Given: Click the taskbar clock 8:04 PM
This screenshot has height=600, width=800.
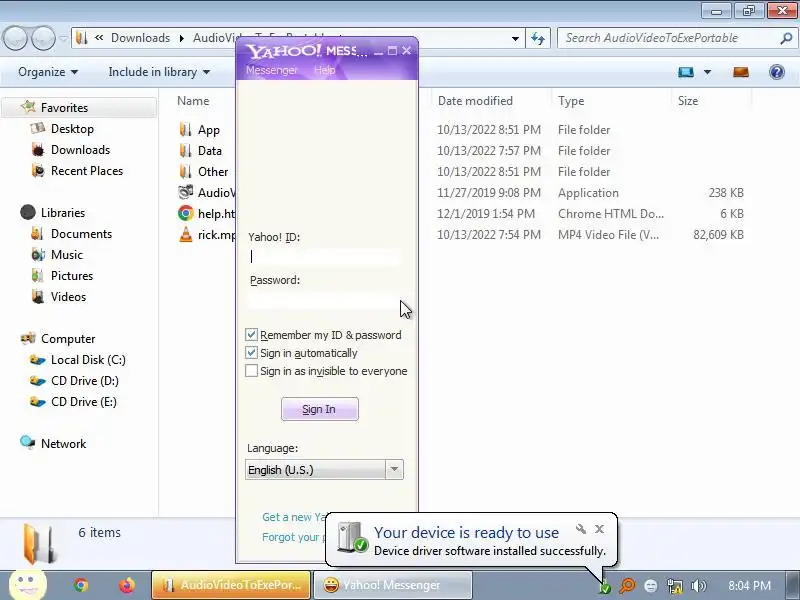Looking at the screenshot, I should click(749, 585).
